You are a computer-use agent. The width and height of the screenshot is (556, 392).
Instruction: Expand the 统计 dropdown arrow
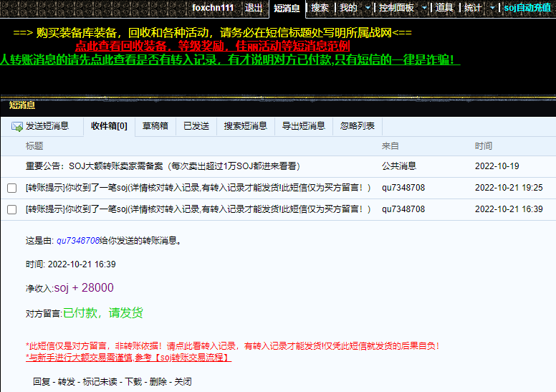tap(492, 8)
